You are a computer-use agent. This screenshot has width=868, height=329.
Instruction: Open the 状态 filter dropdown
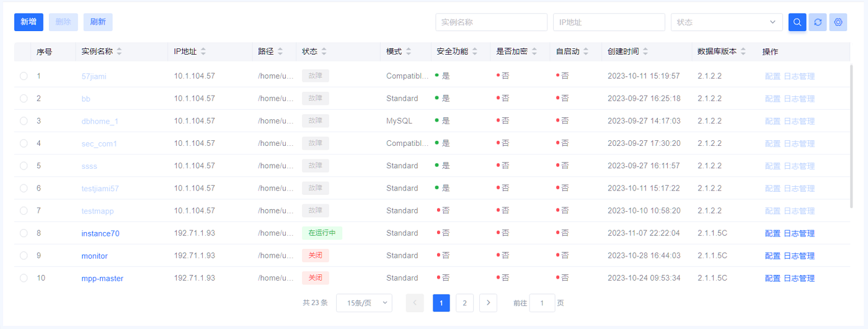tap(726, 22)
